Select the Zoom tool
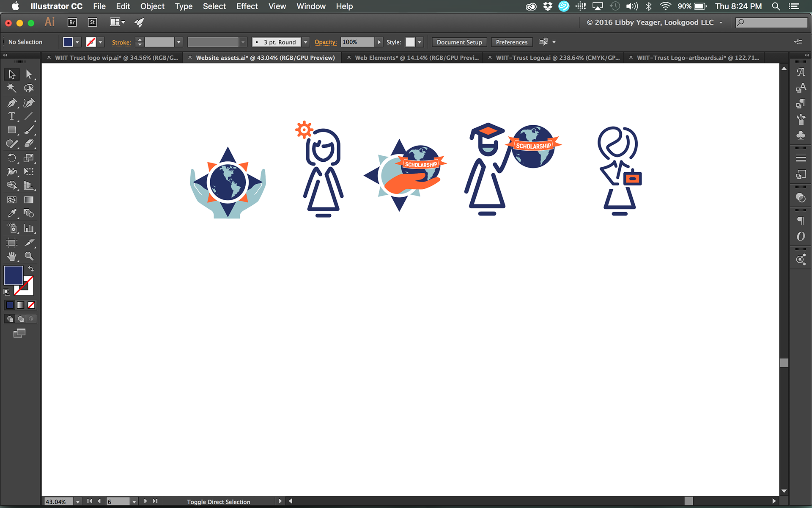This screenshot has height=508, width=812. pos(29,256)
